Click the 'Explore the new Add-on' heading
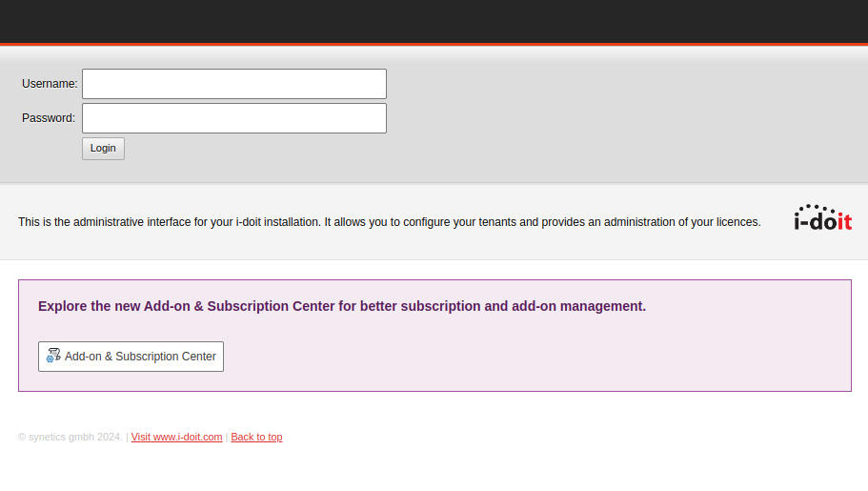Image resolution: width=868 pixels, height=491 pixels. point(342,306)
